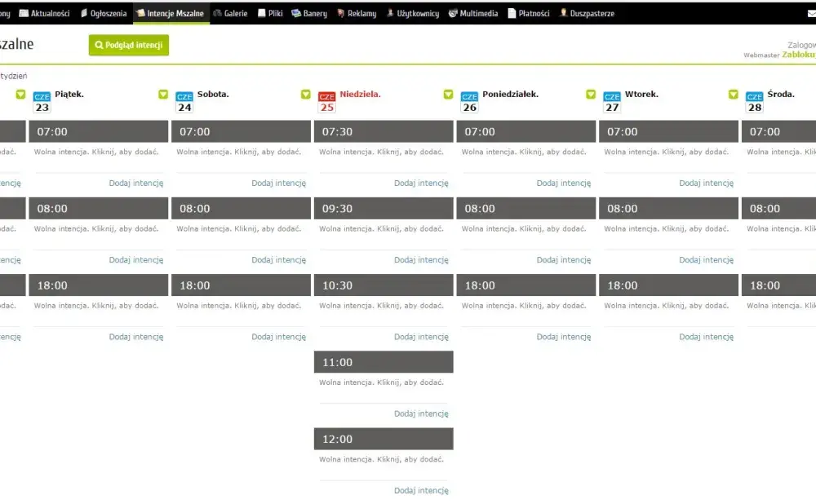Click the free intention text under Niedziela 11:00
The height and width of the screenshot is (504, 816).
pos(381,382)
